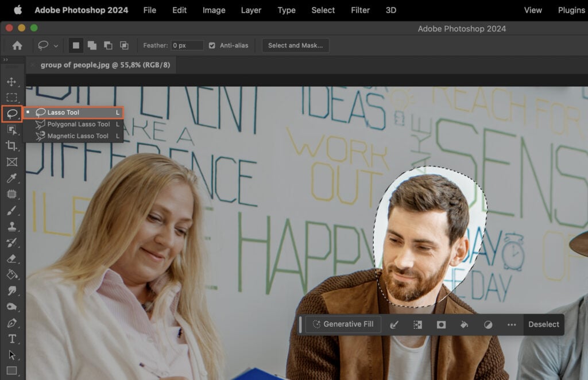Screen dimensions: 588x380
Task: Choose the Clone Stamp tool
Action: [x=13, y=226]
